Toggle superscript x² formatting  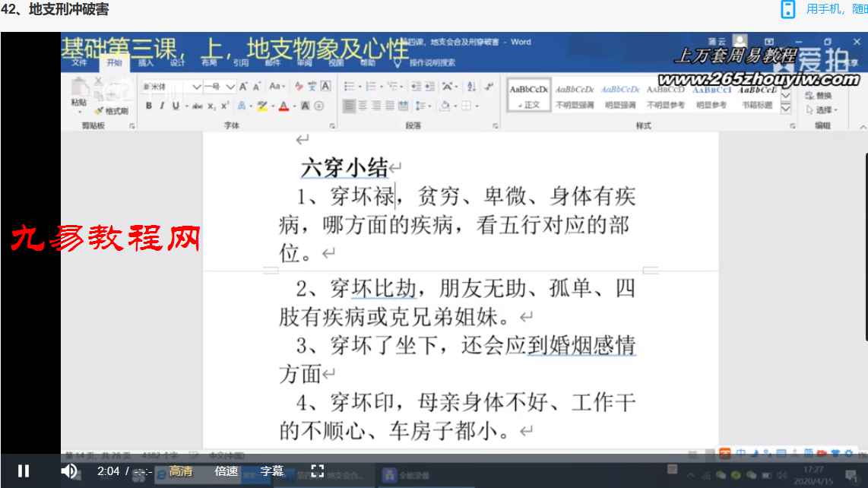(225, 106)
